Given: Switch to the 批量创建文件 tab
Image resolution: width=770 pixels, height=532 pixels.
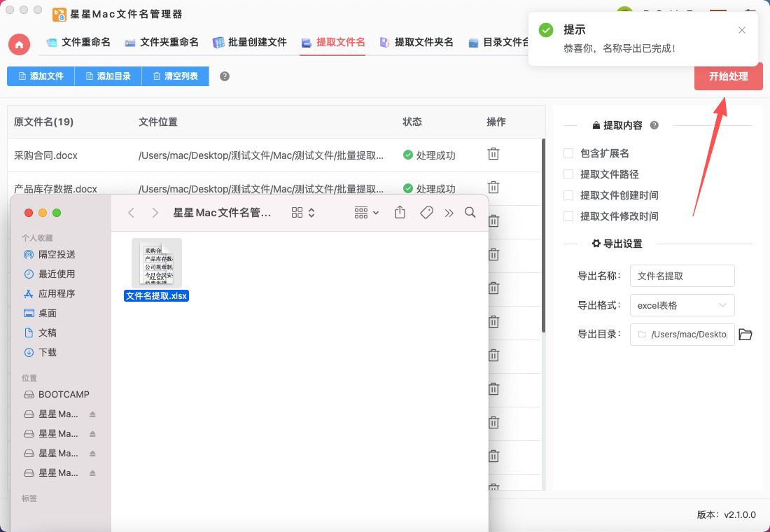Looking at the screenshot, I should (250, 42).
